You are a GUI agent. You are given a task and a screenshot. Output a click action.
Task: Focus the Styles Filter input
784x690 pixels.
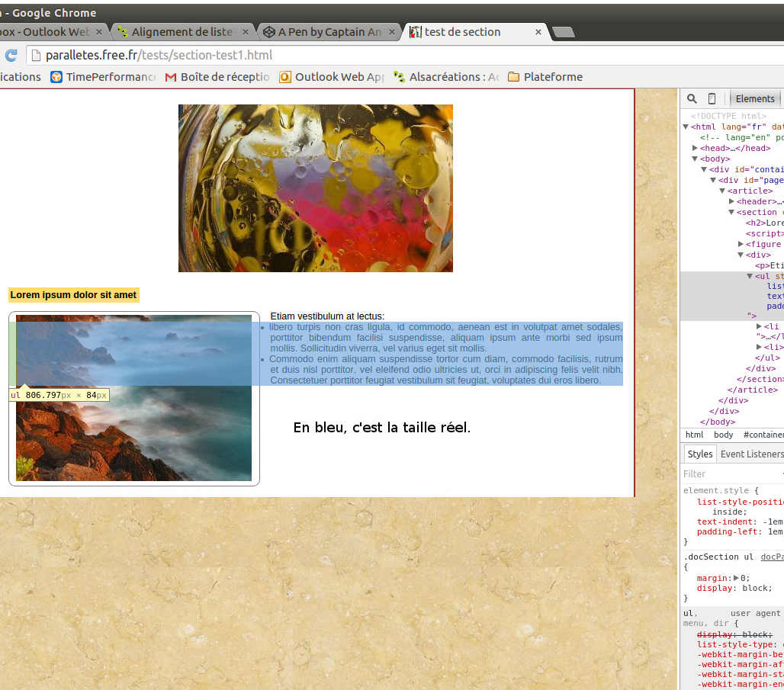pos(730,474)
